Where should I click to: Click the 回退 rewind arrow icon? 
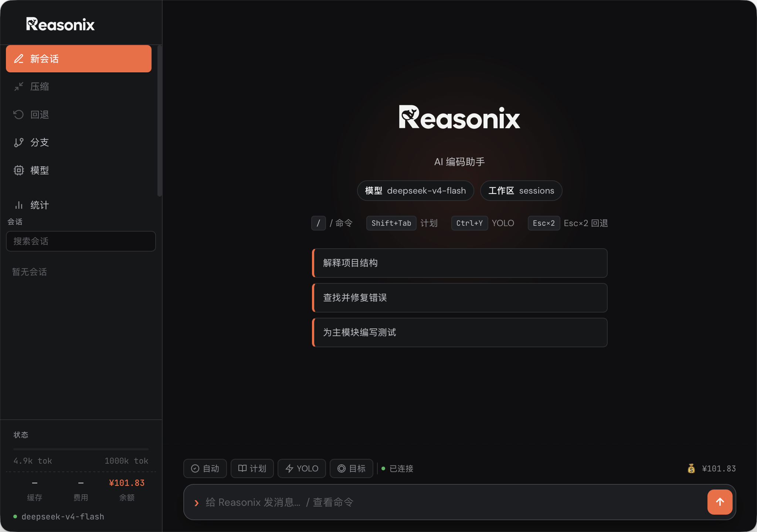[19, 115]
